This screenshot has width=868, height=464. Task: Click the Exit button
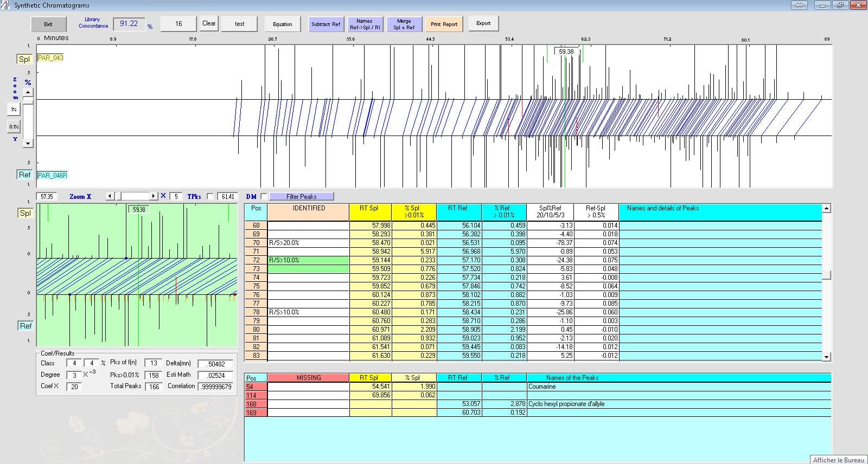tap(48, 24)
